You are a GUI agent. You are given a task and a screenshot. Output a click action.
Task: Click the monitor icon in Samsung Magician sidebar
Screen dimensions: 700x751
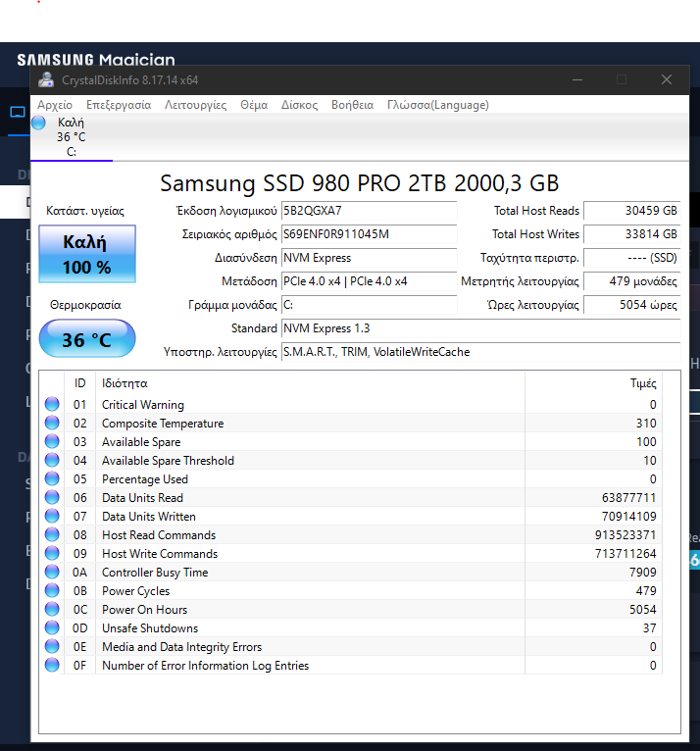(x=18, y=113)
